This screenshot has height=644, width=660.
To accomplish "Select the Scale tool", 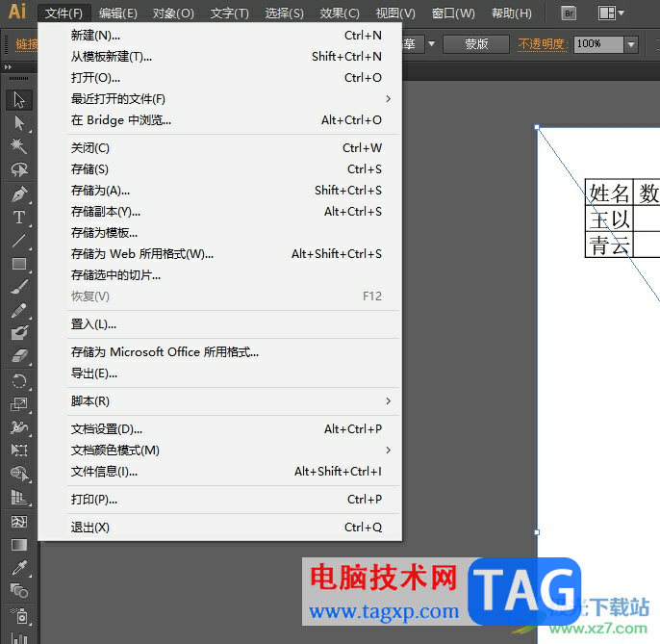I will [19, 404].
